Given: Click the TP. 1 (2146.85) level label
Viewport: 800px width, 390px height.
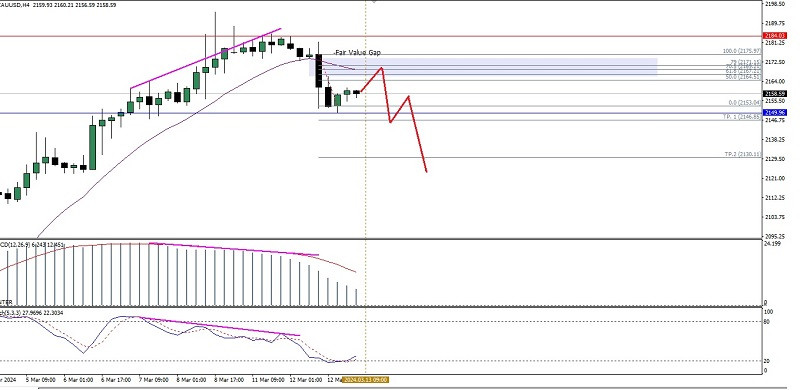Looking at the screenshot, I should click(x=742, y=117).
